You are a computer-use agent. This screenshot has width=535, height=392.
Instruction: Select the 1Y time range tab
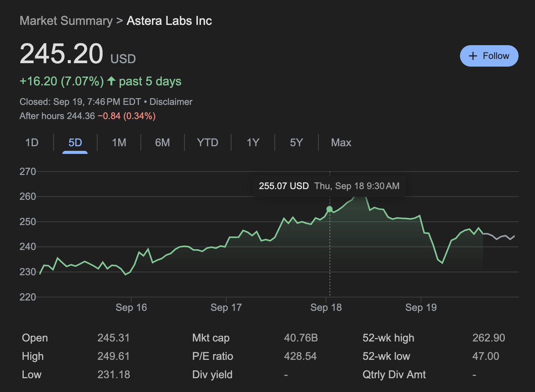click(x=253, y=142)
